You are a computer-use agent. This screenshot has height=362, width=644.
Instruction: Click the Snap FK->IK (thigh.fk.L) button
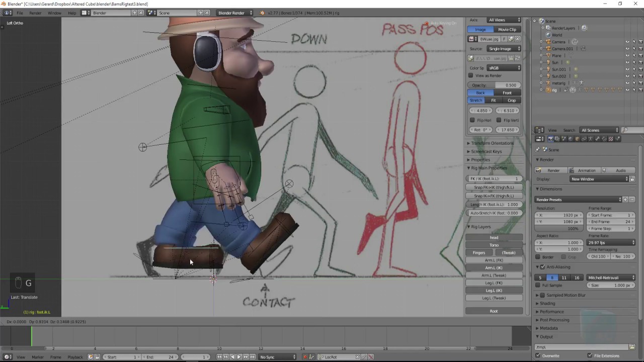click(x=494, y=187)
